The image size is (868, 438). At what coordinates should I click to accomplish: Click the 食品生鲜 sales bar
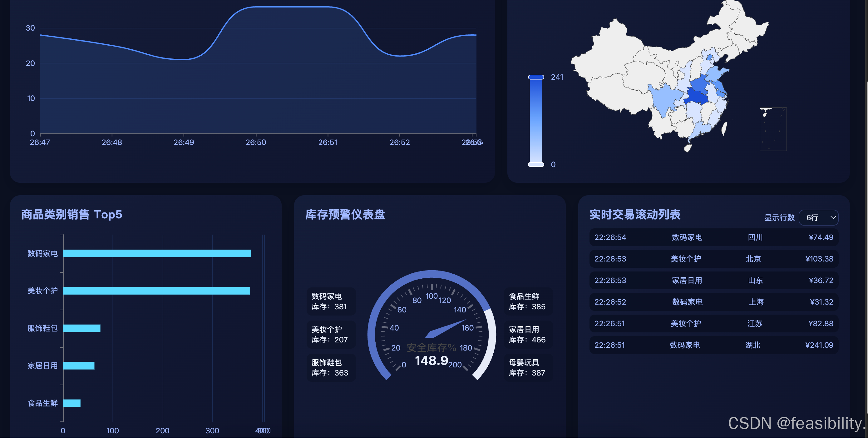coord(72,403)
